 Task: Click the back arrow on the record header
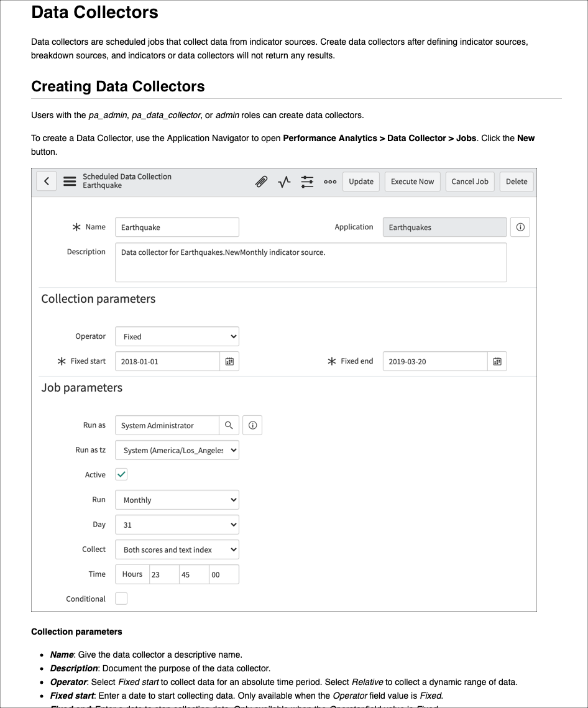(47, 181)
